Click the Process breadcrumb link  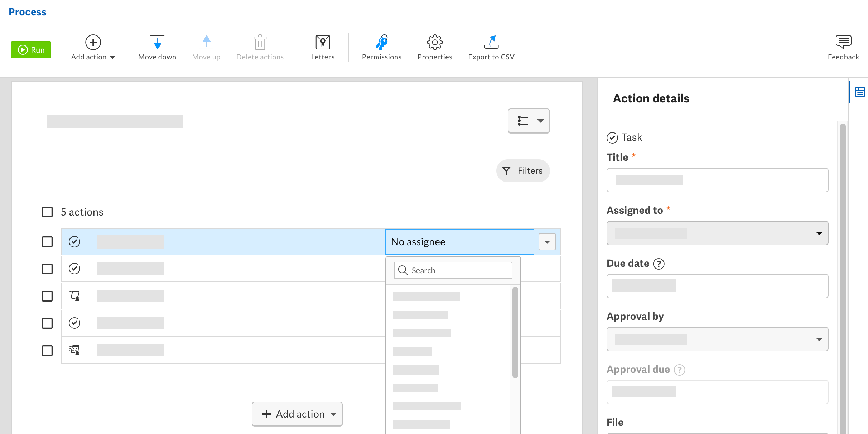pyautogui.click(x=27, y=12)
